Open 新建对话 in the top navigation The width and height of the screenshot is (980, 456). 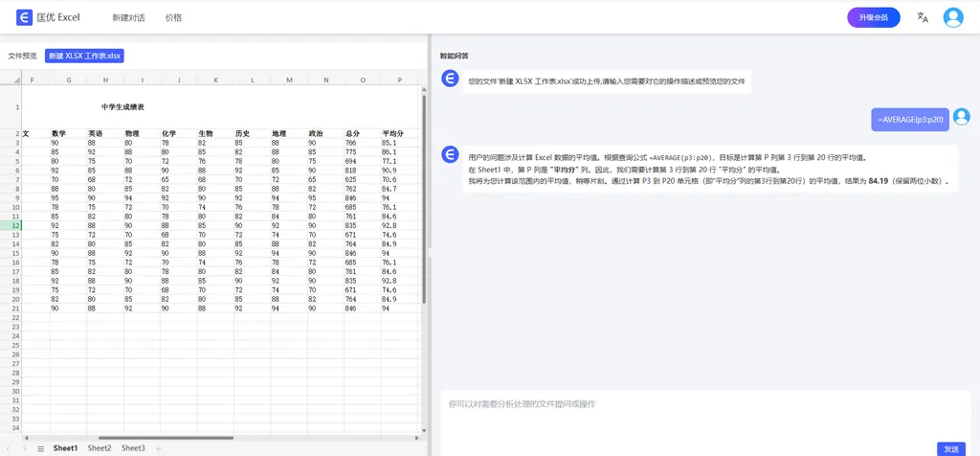point(128,17)
